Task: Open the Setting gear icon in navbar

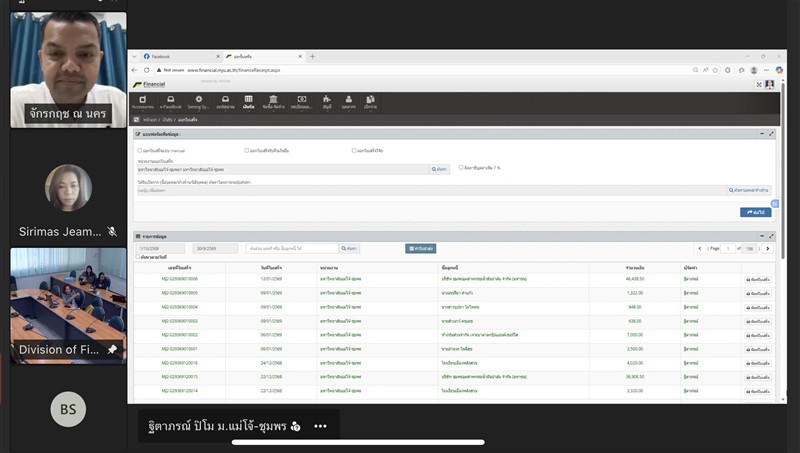Action: 198,101
